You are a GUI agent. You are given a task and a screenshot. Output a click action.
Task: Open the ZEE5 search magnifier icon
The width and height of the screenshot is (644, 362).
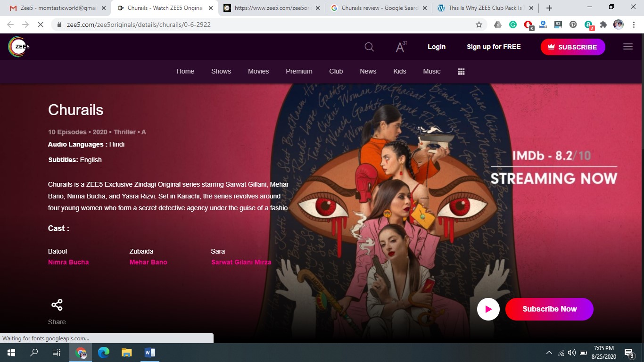coord(369,47)
